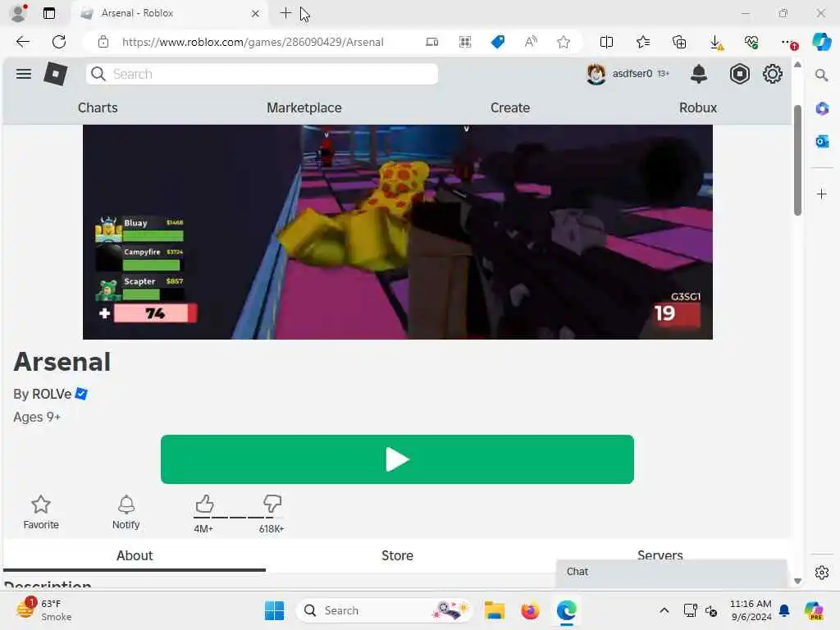Add a new app to Edge sidebar

822,194
